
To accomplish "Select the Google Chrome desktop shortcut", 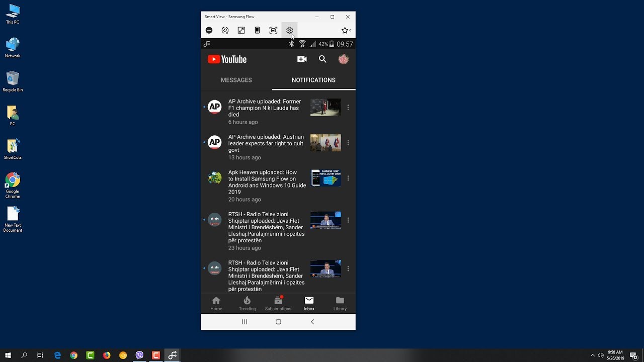I will [13, 186].
